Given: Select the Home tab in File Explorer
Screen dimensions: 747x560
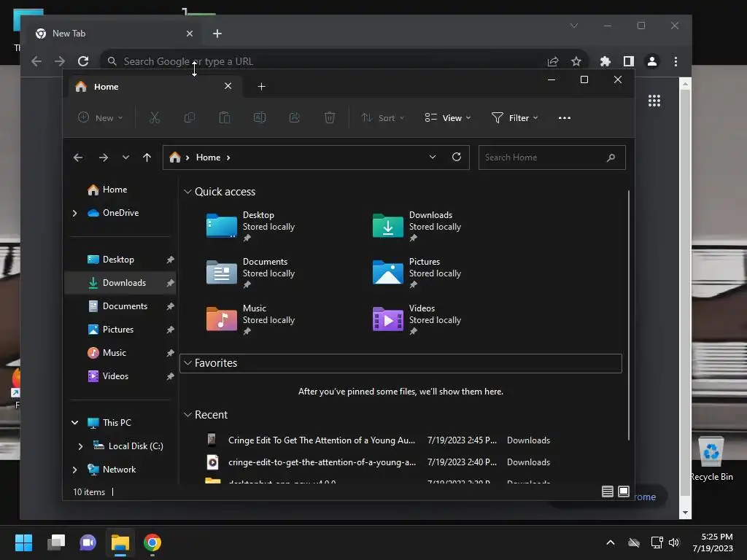Looking at the screenshot, I should point(155,86).
